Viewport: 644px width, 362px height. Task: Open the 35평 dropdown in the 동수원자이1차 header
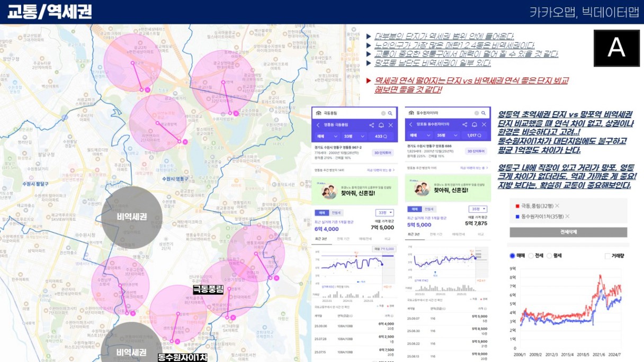pyautogui.click(x=447, y=135)
